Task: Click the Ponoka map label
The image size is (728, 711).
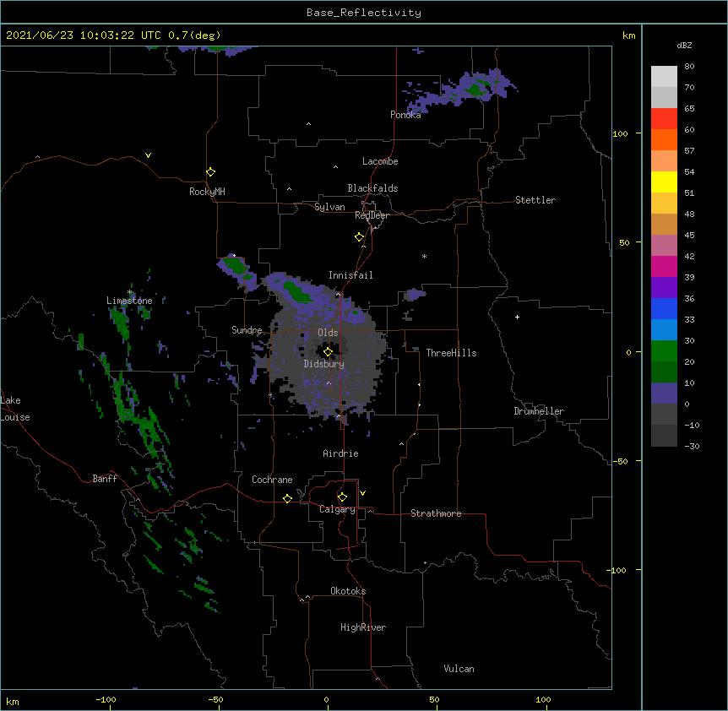Action: tap(405, 115)
